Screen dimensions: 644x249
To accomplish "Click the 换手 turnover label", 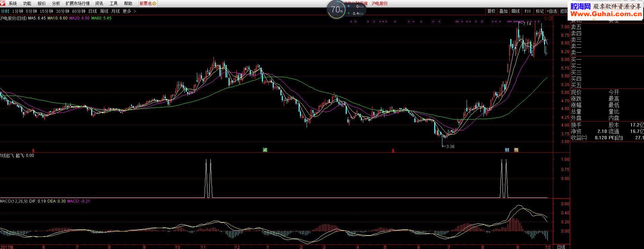I will [x=576, y=125].
